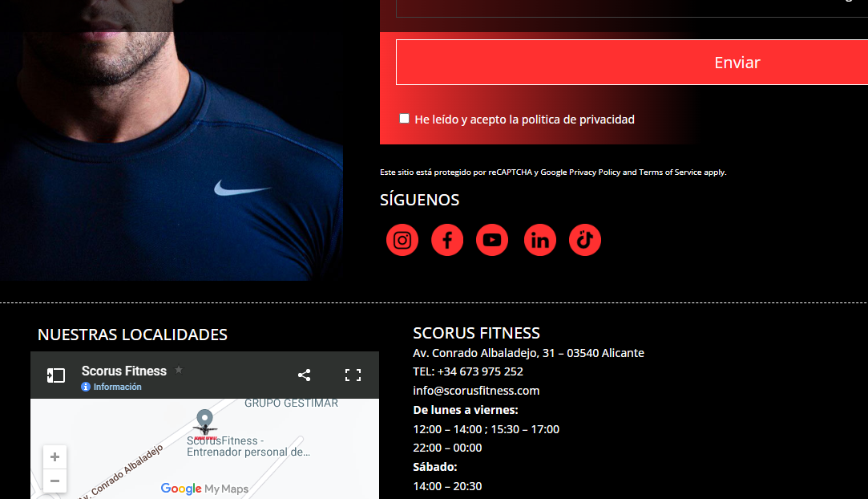This screenshot has width=868, height=499.
Task: Star the Scorus Fitness map
Action: [x=179, y=369]
